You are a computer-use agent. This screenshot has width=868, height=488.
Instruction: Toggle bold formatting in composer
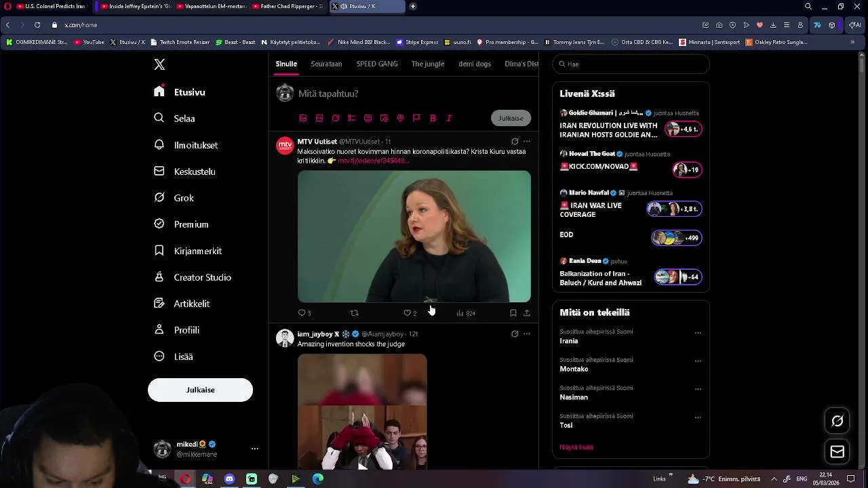[x=433, y=118]
